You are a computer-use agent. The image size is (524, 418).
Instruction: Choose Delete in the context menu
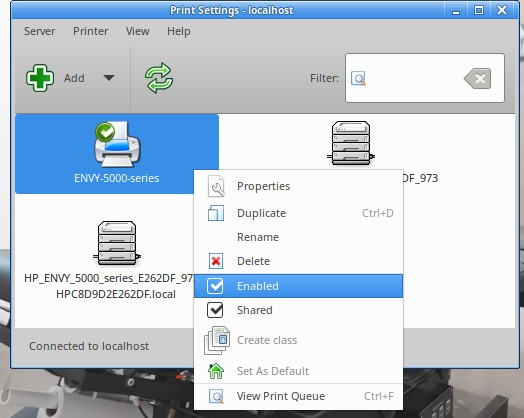298,261
